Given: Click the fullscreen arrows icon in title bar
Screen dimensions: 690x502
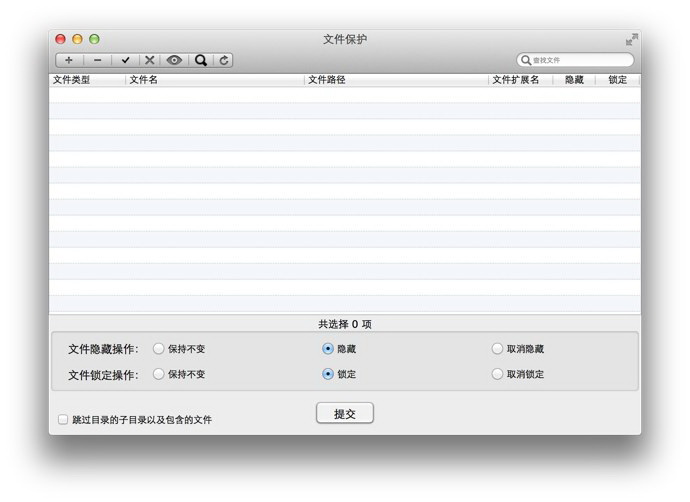Looking at the screenshot, I should pos(631,40).
